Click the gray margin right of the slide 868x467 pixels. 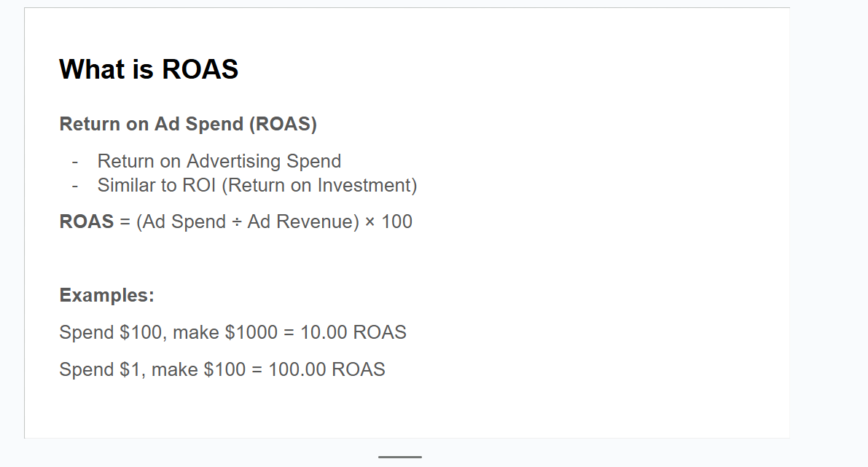tap(829, 219)
